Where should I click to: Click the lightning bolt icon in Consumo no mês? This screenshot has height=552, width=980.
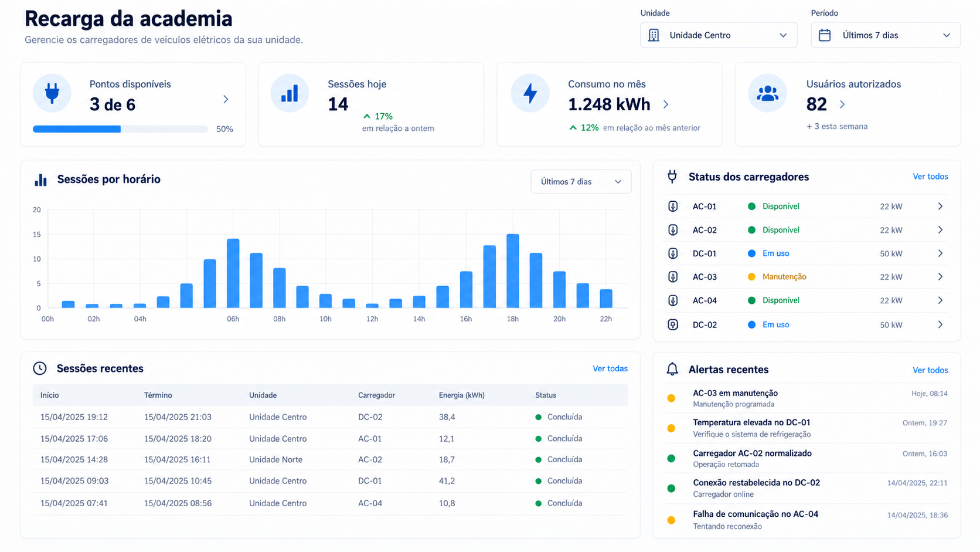(x=530, y=93)
